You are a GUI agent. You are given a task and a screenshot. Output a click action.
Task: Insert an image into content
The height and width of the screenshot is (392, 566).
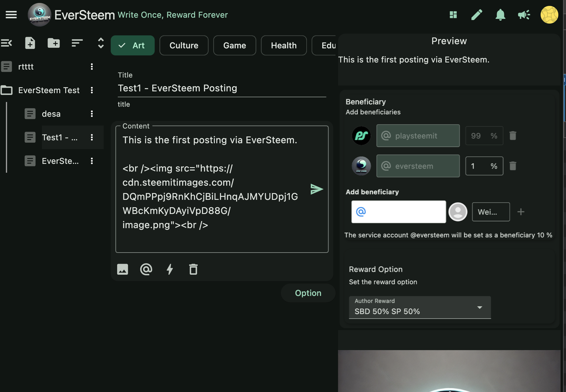(122, 269)
